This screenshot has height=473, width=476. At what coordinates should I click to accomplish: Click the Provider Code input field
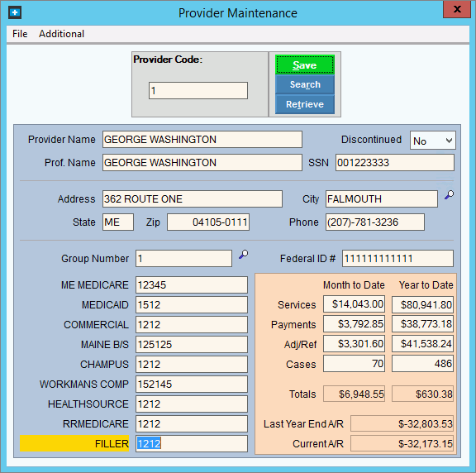pyautogui.click(x=198, y=90)
